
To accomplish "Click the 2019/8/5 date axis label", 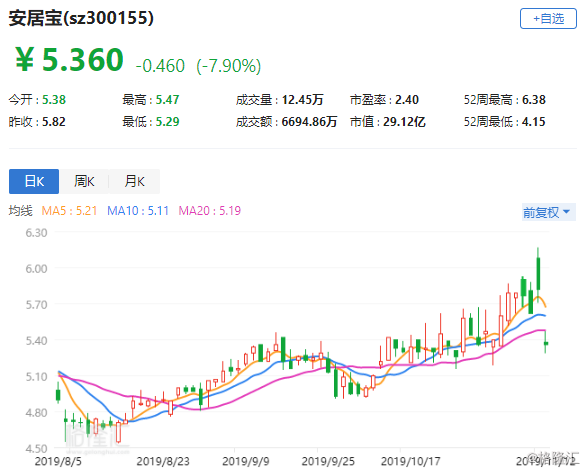I will 58,461.
